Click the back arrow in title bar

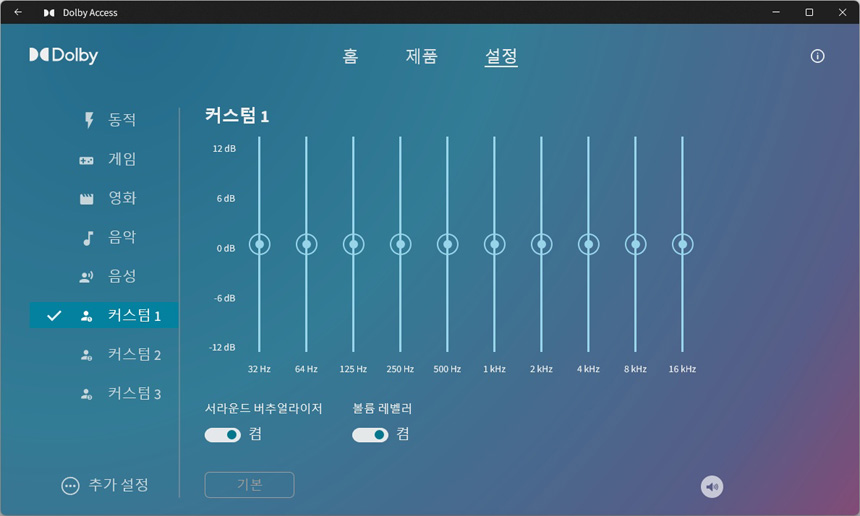(18, 13)
